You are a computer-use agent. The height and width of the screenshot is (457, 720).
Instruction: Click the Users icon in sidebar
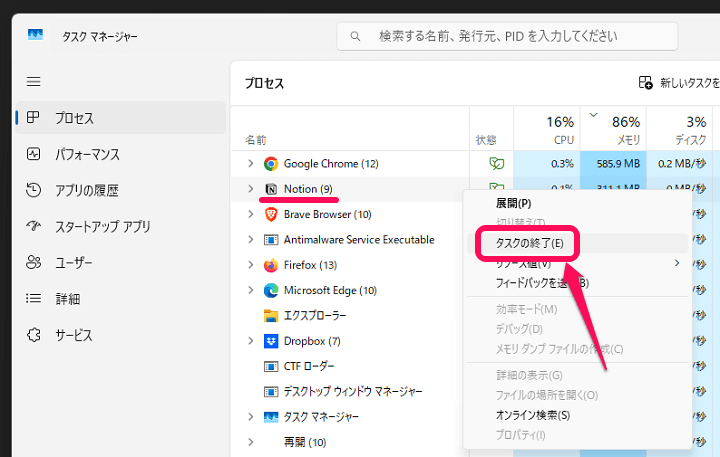tap(33, 262)
